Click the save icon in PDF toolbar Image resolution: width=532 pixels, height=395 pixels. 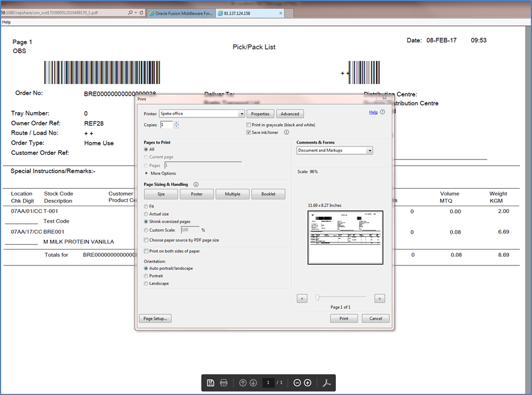210,383
